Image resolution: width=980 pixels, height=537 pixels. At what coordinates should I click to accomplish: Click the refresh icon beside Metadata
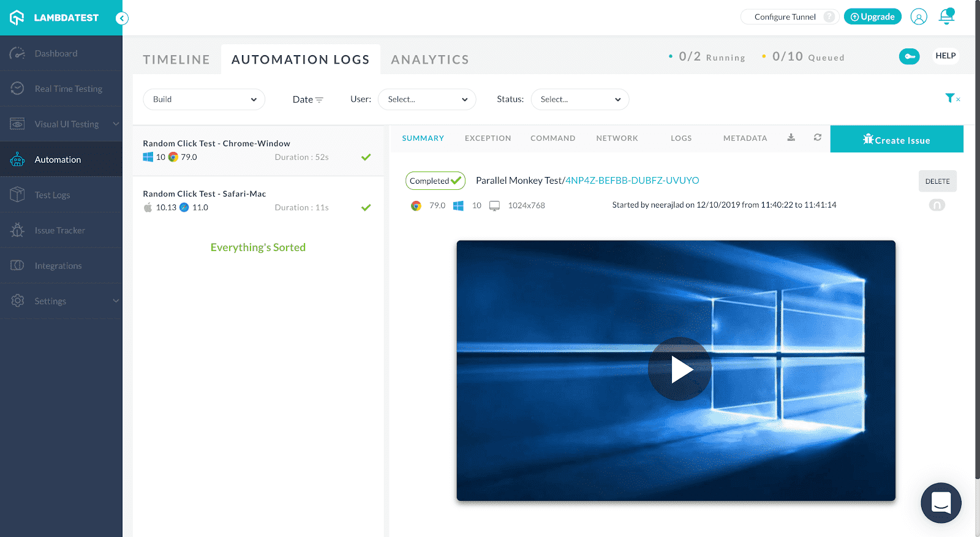[x=817, y=138]
